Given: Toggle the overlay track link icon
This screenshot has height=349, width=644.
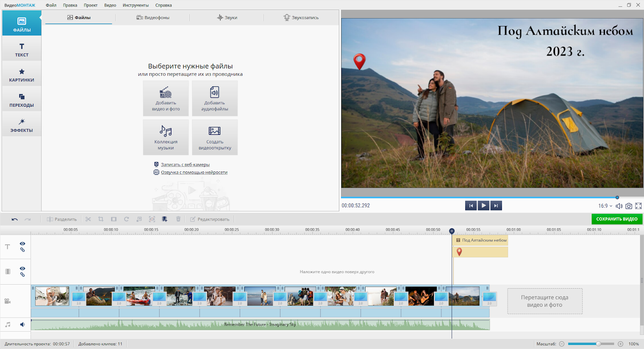Looking at the screenshot, I should coord(23,275).
